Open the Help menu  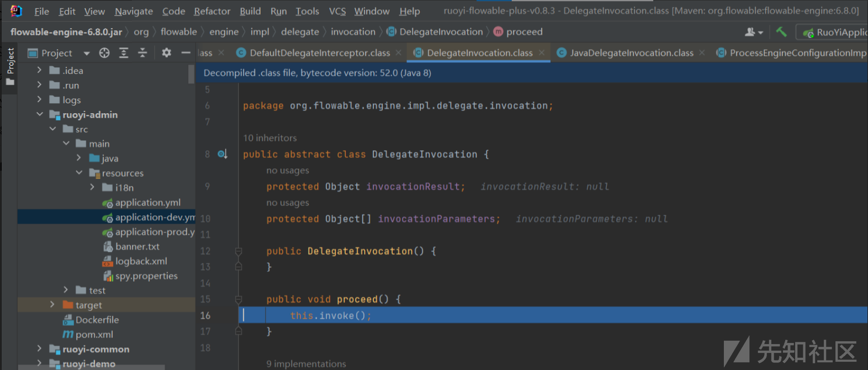pyautogui.click(x=410, y=11)
